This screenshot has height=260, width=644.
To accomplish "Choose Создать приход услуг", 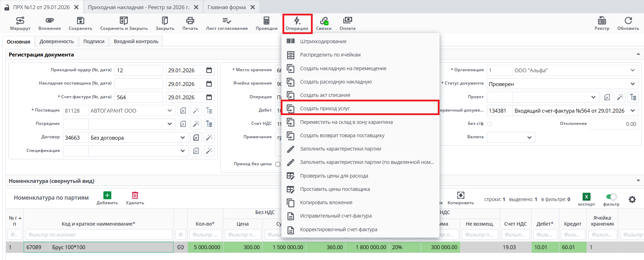I will 360,108.
